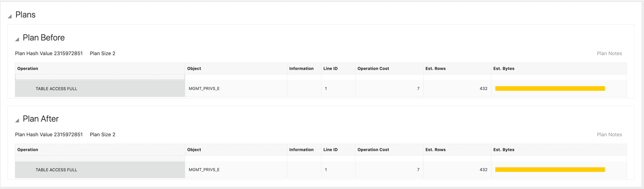Click yellow Est. Bytes bar in Plan Before

(x=550, y=89)
